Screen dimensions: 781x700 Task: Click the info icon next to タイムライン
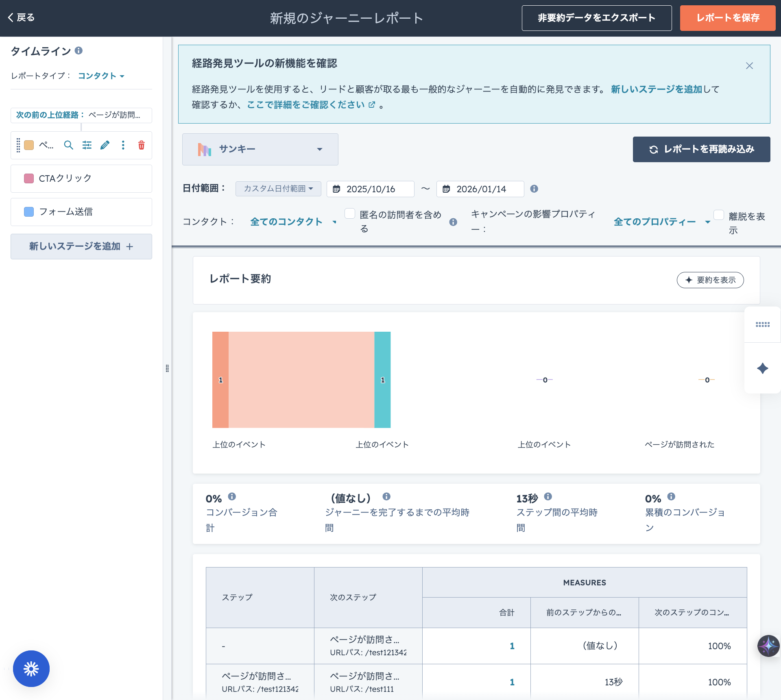click(79, 50)
